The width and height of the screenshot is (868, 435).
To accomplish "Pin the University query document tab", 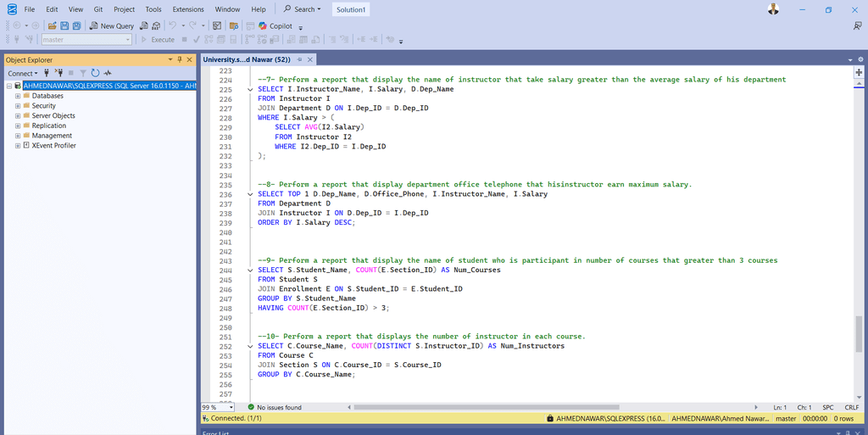I will coord(299,60).
